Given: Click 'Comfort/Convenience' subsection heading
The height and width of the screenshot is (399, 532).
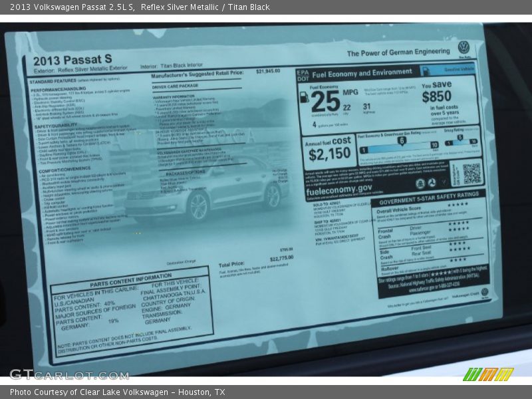Looking at the screenshot, I should (x=65, y=169).
